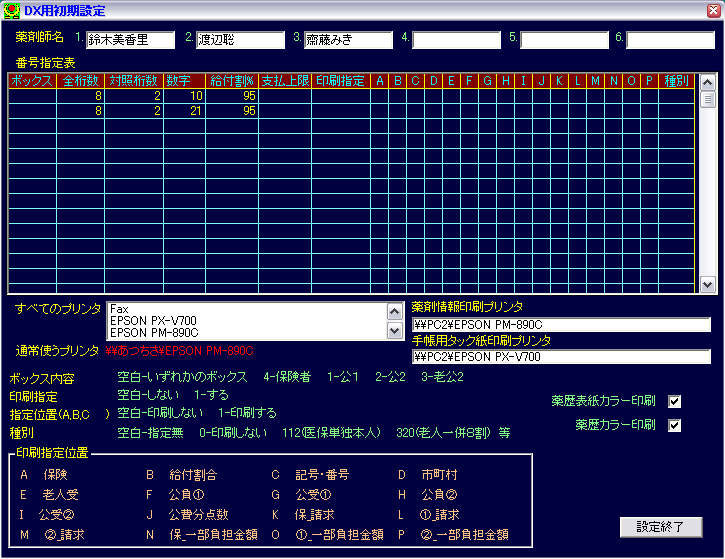Click the A column header
Viewport: 725px width, 559px height.
click(380, 81)
